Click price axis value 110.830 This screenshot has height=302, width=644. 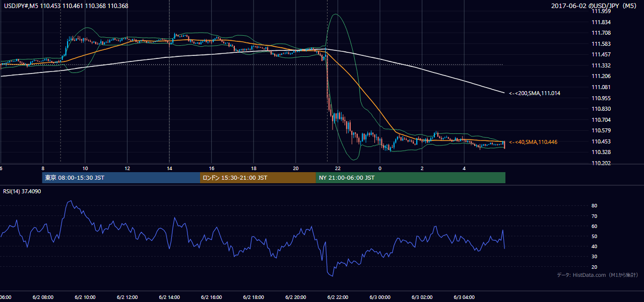(601, 109)
